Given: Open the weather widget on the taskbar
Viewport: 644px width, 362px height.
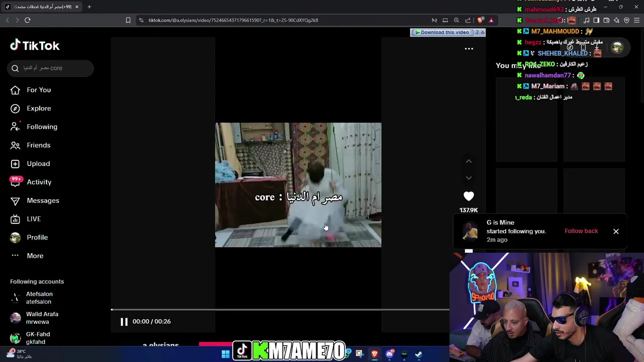Looking at the screenshot, I should [20, 354].
